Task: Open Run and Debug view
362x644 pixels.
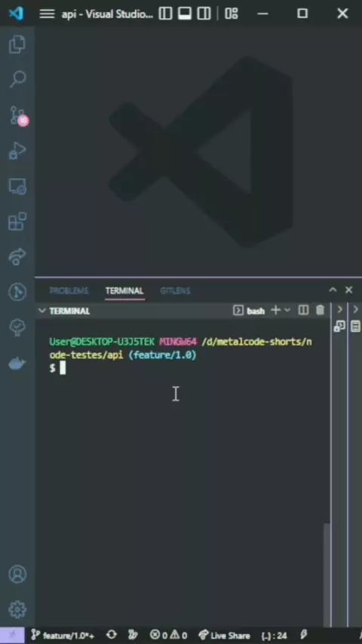Action: click(17, 151)
